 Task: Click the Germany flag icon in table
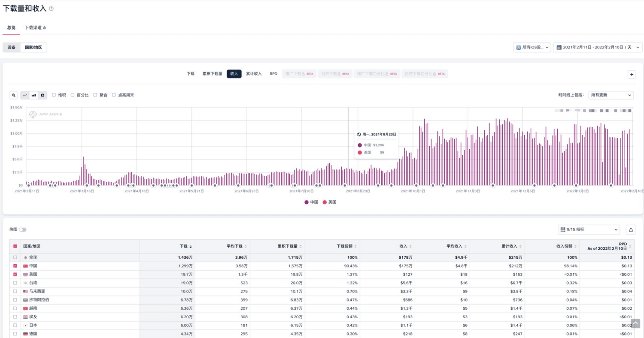[x=25, y=334]
